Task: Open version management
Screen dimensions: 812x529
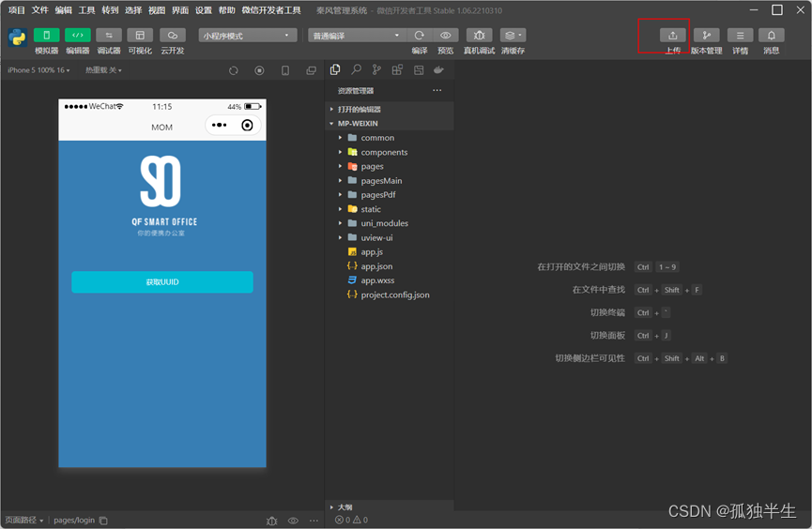Action: (x=706, y=36)
